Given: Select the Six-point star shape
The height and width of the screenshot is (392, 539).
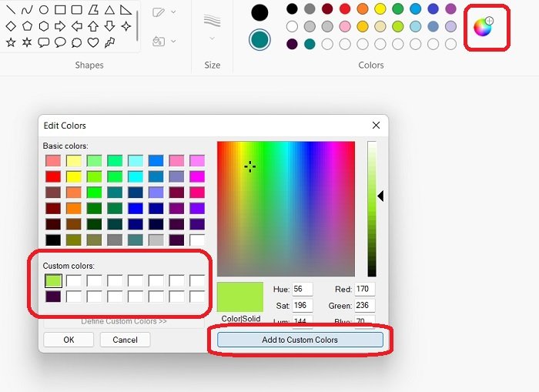Looking at the screenshot, I should 27,42.
